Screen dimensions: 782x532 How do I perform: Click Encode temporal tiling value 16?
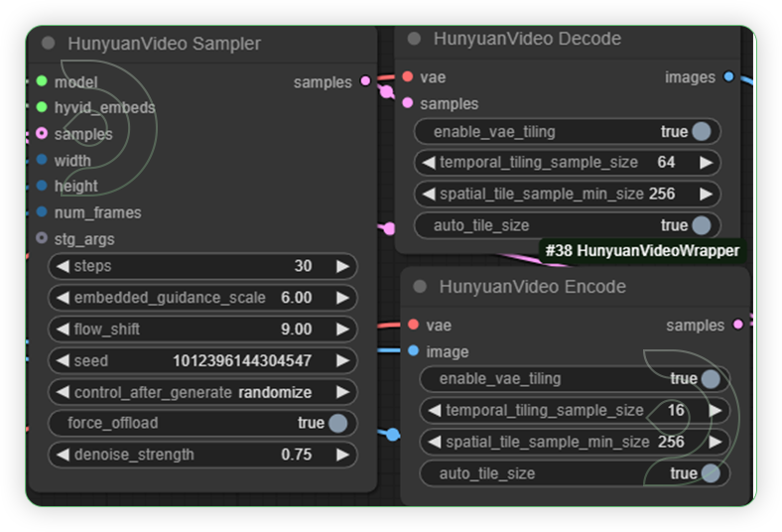pyautogui.click(x=676, y=410)
